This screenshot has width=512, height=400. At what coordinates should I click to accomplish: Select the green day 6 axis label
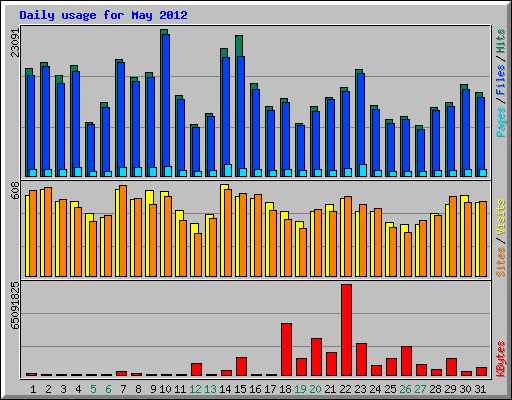tap(108, 389)
